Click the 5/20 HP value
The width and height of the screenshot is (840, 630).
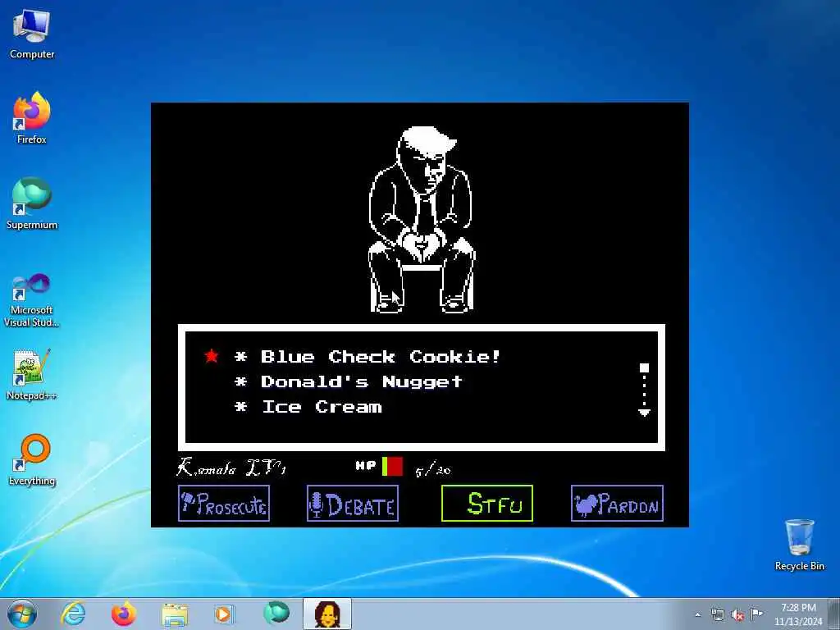[x=433, y=469]
